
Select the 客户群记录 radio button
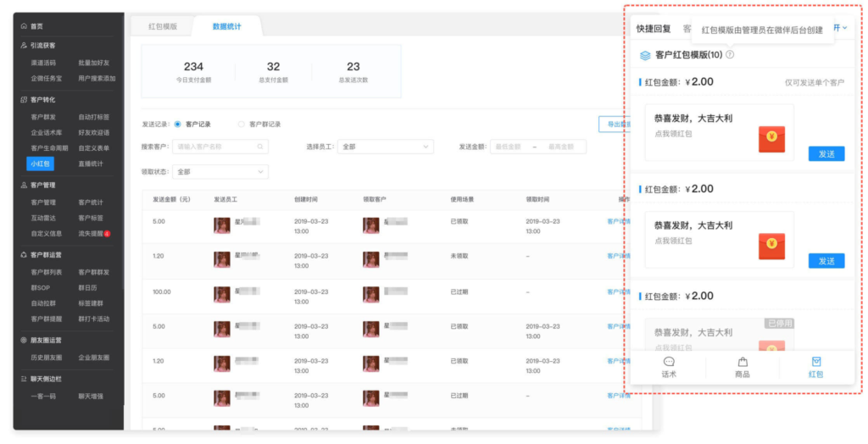242,124
